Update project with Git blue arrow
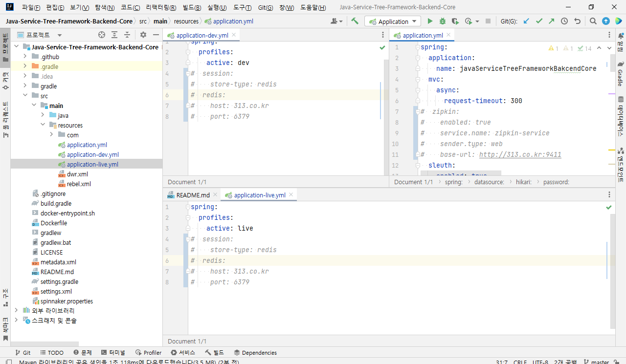Image resolution: width=626 pixels, height=364 pixels. [526, 21]
